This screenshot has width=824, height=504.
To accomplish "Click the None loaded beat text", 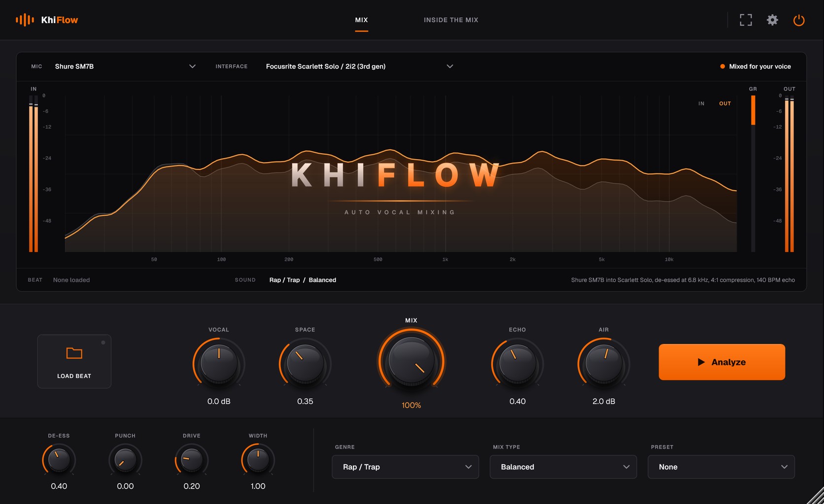I will [71, 280].
